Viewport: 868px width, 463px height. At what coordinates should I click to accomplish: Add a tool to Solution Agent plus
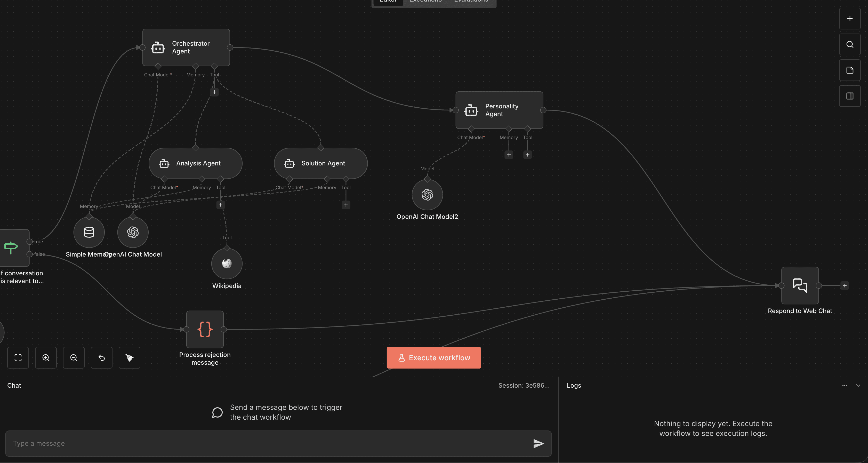[x=346, y=205]
